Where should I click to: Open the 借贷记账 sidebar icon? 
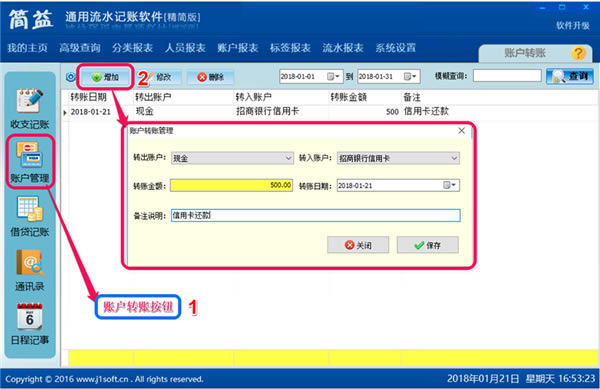tap(29, 216)
